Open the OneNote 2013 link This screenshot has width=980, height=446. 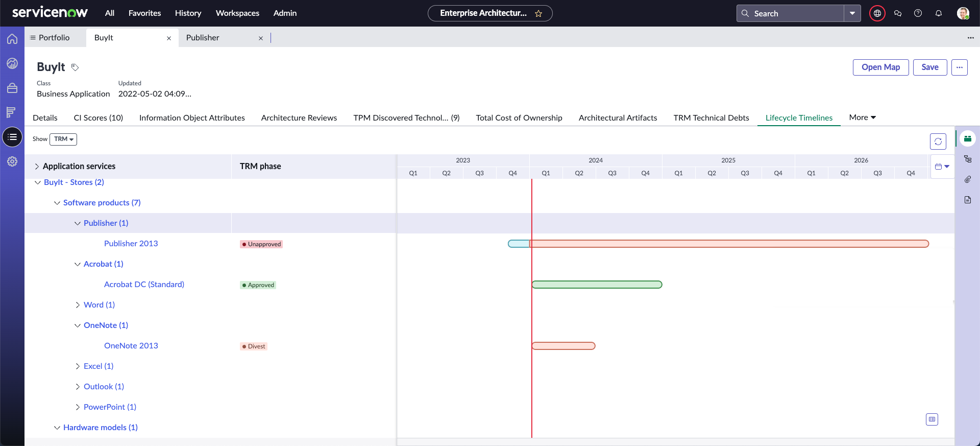click(x=131, y=346)
